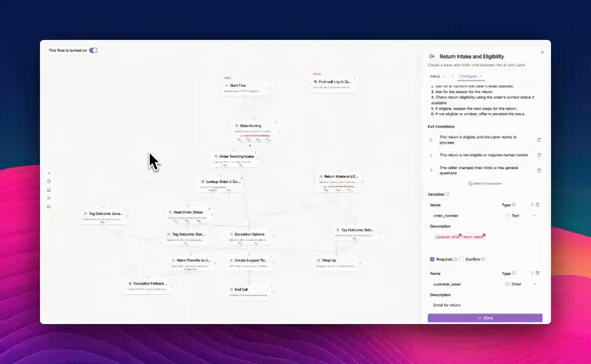Close the Return Intake and Eligibility panel

tap(542, 52)
